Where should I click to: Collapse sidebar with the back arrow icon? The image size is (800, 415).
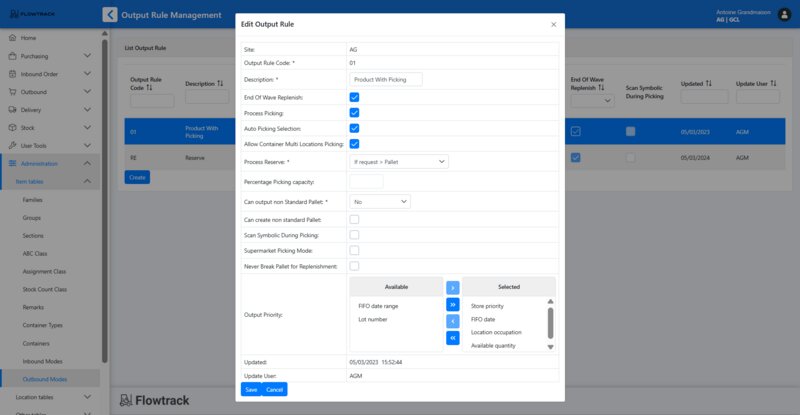109,15
